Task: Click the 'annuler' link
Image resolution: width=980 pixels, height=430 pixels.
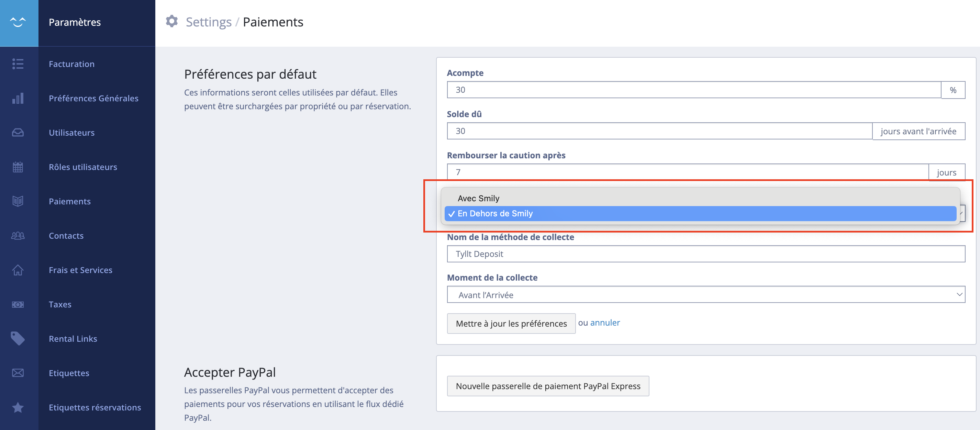Action: coord(605,323)
